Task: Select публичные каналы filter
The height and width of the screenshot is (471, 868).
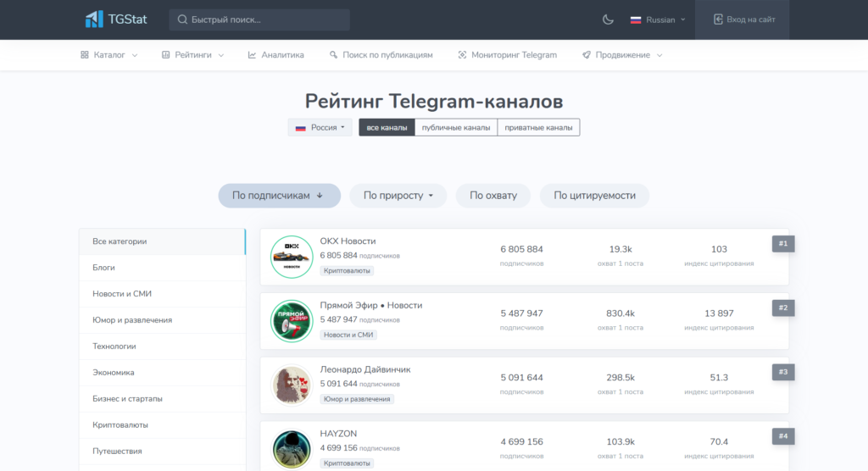Action: (x=455, y=127)
